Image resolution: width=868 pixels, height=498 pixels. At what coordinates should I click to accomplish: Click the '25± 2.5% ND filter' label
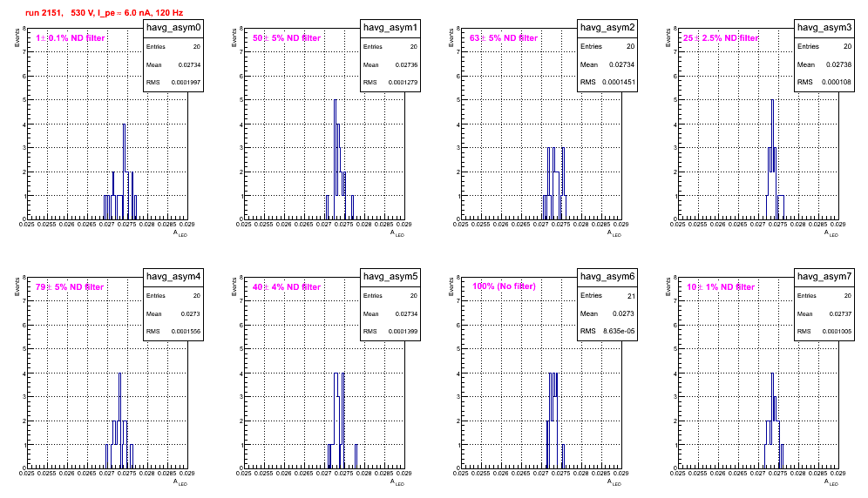tap(721, 38)
